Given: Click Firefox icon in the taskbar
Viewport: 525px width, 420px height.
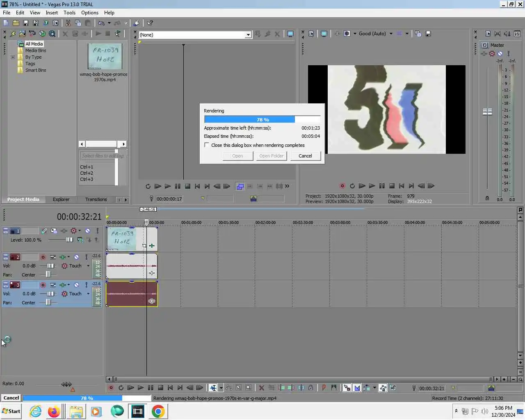Looking at the screenshot, I should coord(54,411).
